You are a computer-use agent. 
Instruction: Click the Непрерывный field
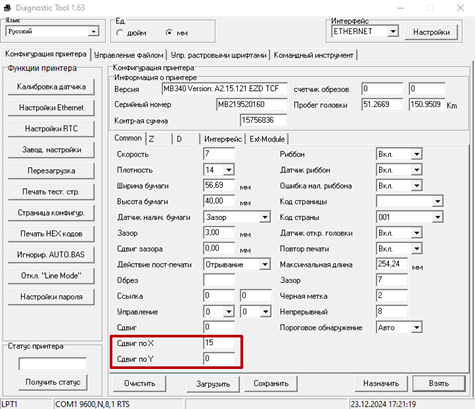392,311
